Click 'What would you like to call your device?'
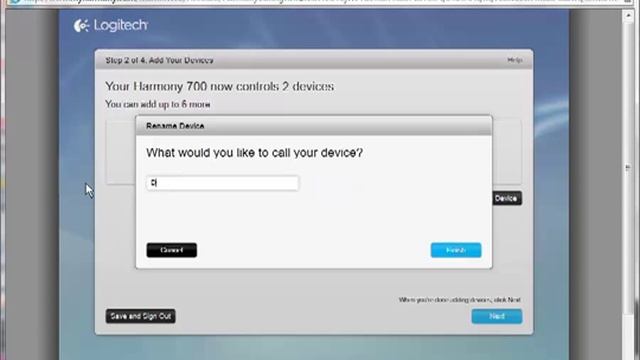The height and width of the screenshot is (360, 640). coord(254,153)
